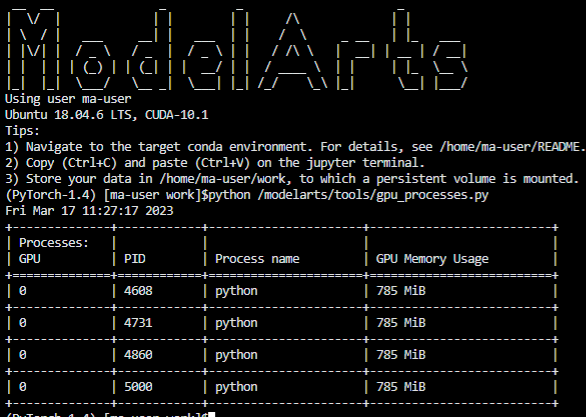Click PID 4860 in the table
The width and height of the screenshot is (586, 417).
[x=138, y=355]
